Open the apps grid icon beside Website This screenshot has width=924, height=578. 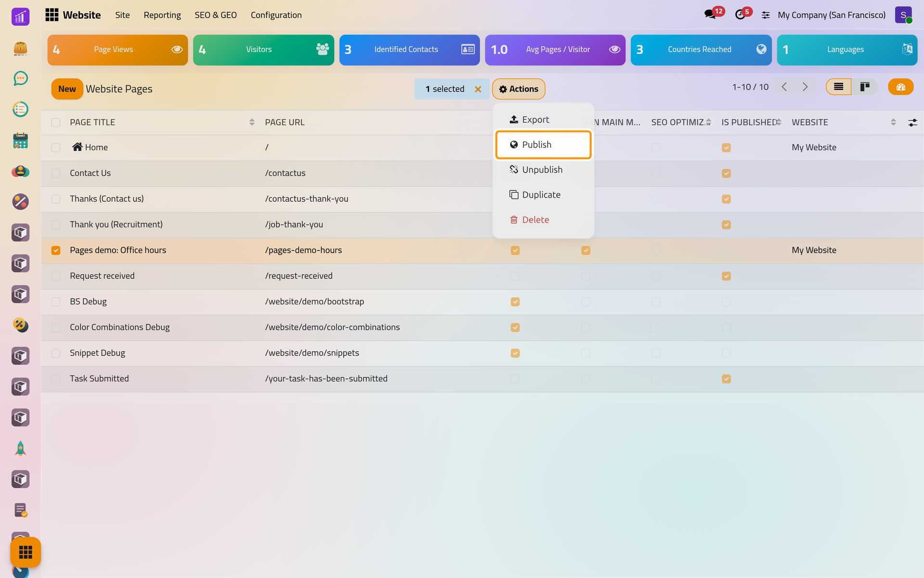pyautogui.click(x=51, y=15)
